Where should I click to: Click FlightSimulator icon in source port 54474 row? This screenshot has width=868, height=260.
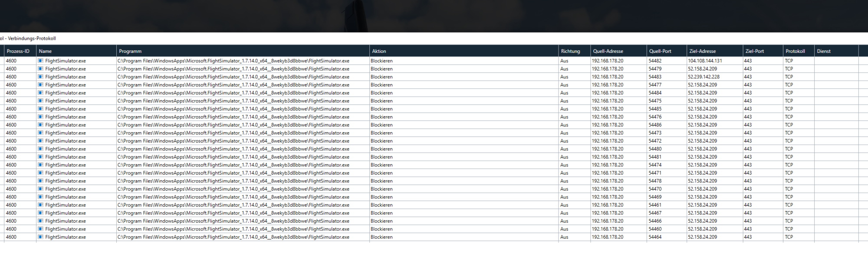[40, 165]
